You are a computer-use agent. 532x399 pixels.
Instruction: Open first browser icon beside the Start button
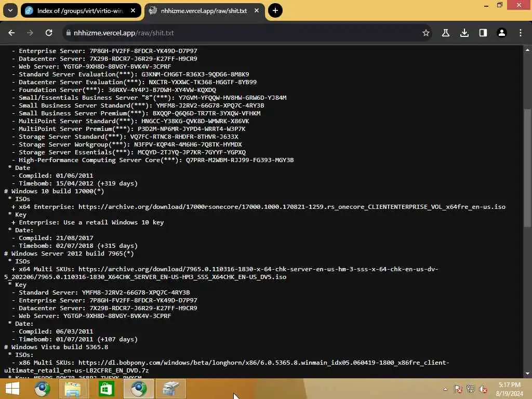tap(43, 389)
